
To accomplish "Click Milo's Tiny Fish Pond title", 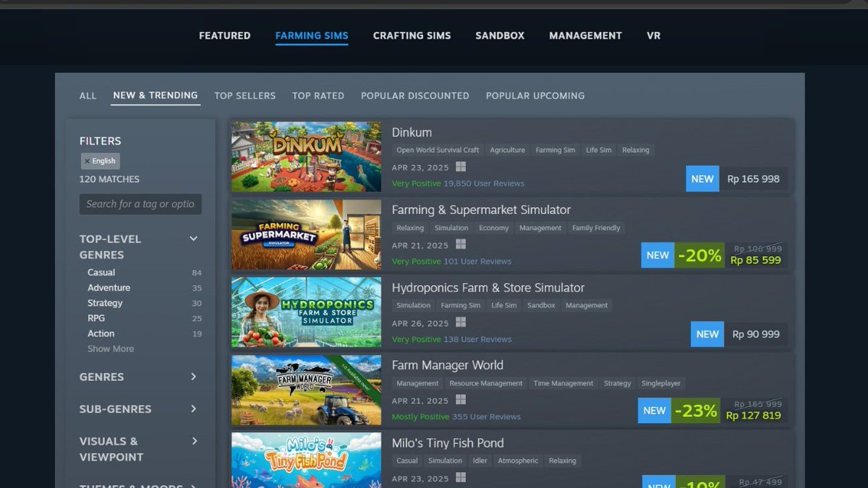I will pyautogui.click(x=448, y=443).
